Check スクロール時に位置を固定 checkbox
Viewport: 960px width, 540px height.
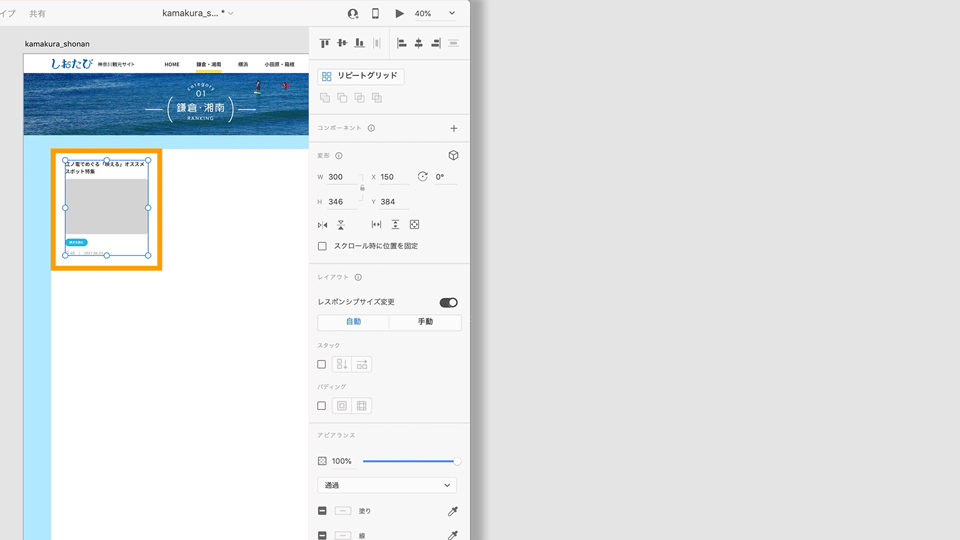(322, 246)
